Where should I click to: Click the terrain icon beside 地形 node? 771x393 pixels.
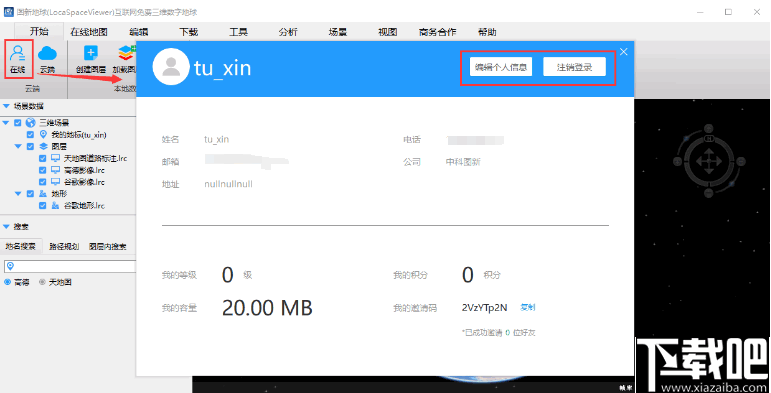(x=43, y=193)
